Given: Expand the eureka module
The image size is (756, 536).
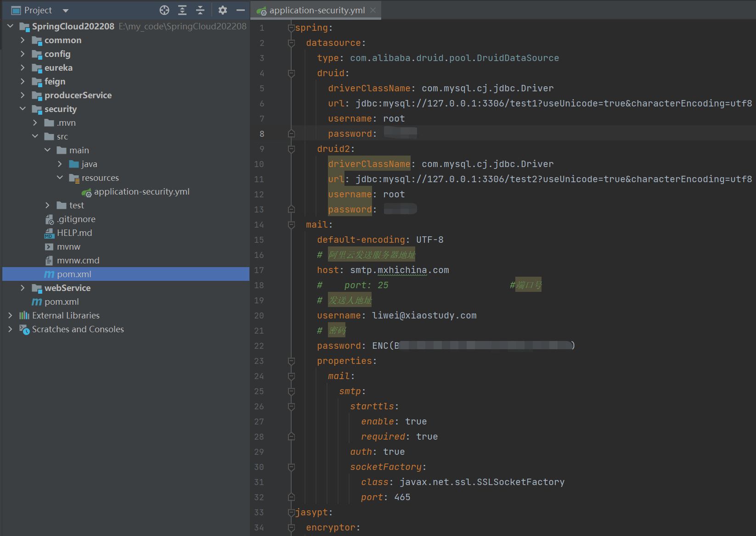Looking at the screenshot, I should point(23,67).
